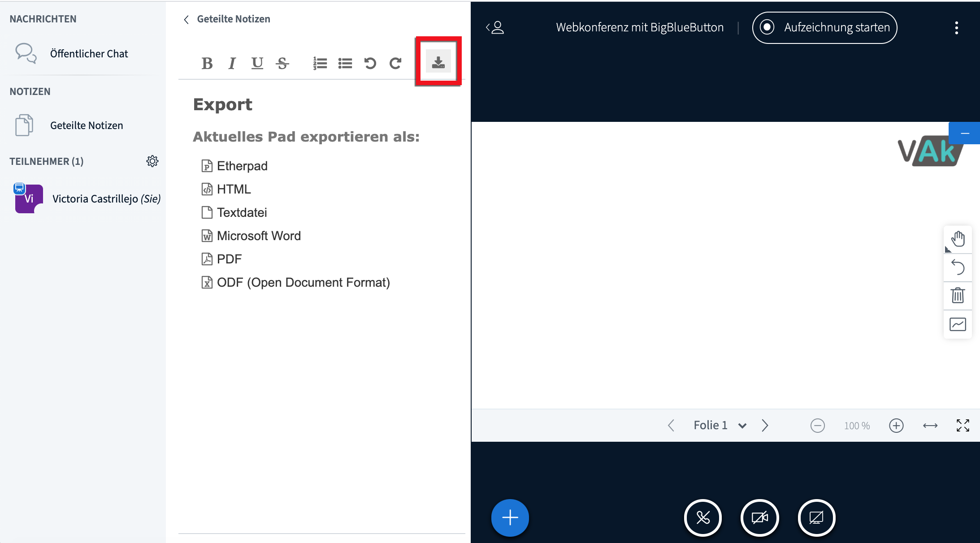This screenshot has height=543, width=980.
Task: Click the import/export download icon
Action: tap(438, 61)
